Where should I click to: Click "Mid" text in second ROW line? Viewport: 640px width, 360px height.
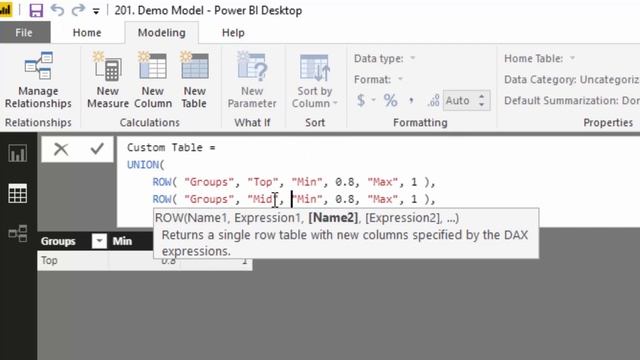[261, 199]
